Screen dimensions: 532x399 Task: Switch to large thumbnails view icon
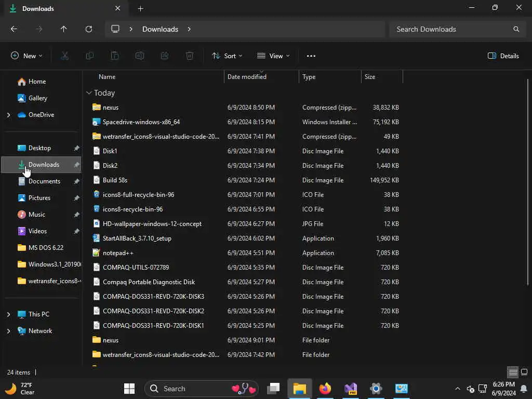pos(524,372)
